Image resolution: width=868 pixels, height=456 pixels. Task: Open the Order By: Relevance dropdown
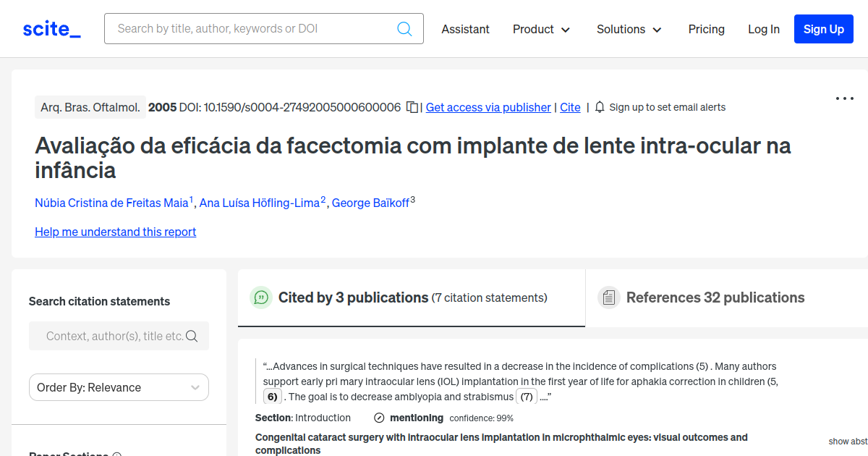pos(119,387)
